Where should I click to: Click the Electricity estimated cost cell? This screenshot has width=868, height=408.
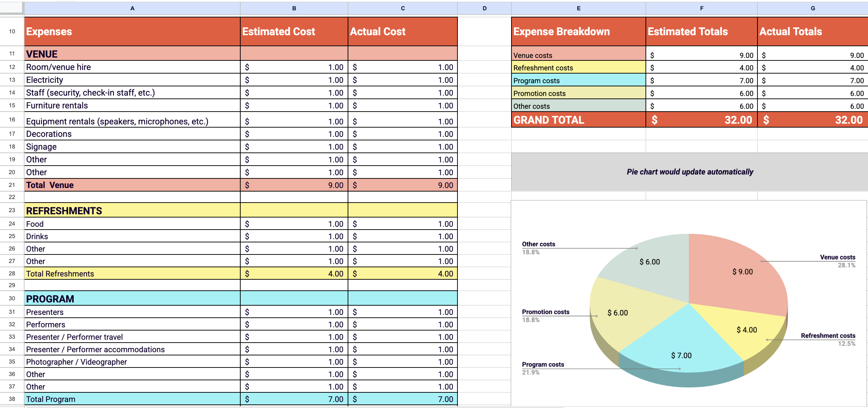294,80
